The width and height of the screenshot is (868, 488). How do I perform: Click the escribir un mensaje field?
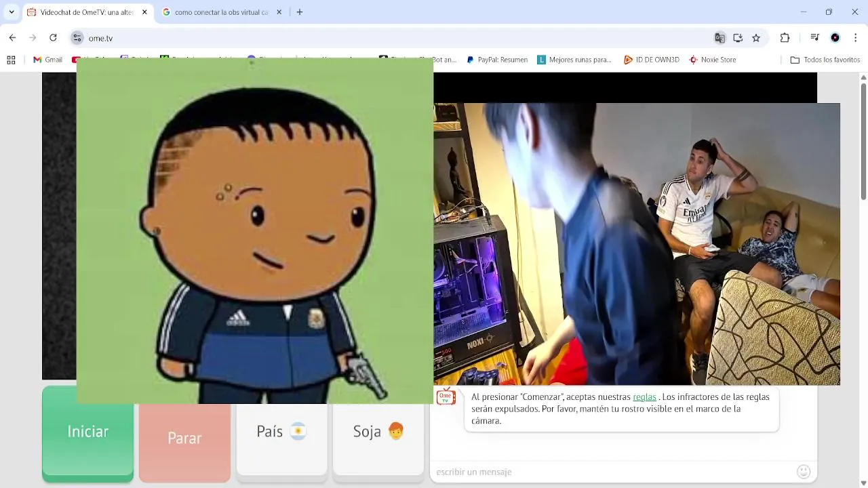pyautogui.click(x=614, y=472)
